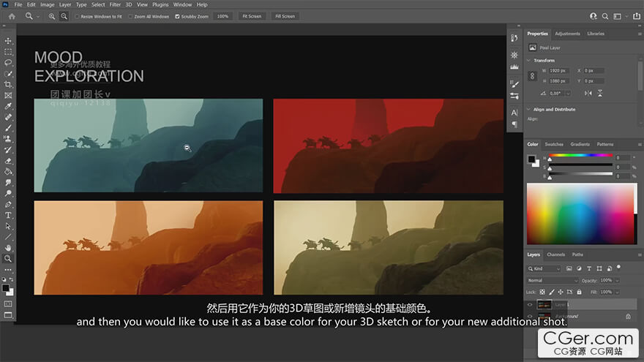Uncheck the Scrubby Zoom checkbox
Viewport: 644px width, 362px height.
point(177,16)
